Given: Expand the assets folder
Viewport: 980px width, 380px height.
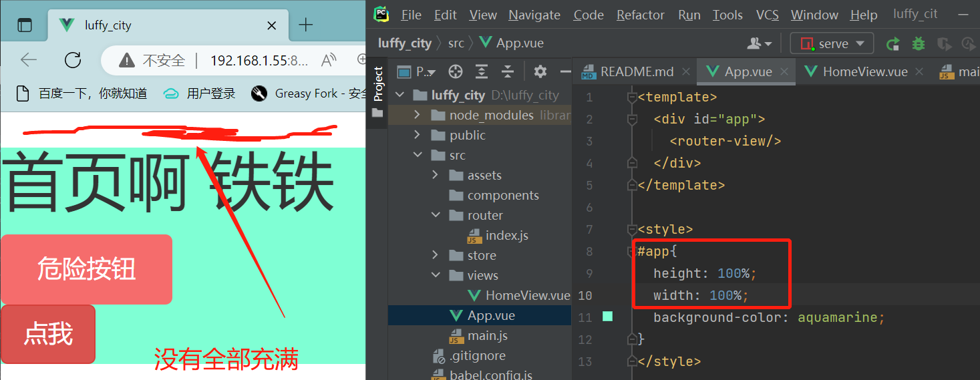Looking at the screenshot, I should 436,175.
